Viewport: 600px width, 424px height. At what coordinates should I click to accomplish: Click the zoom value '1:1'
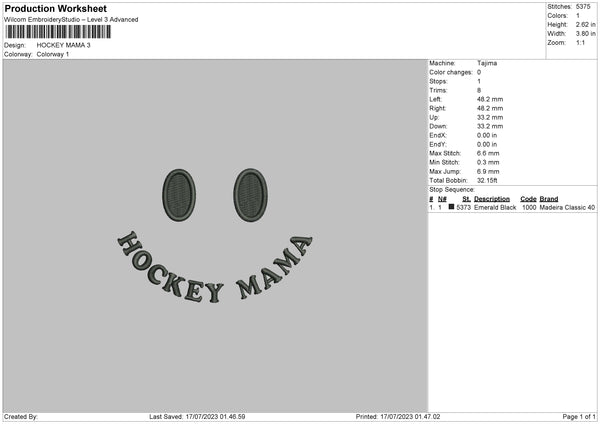click(x=580, y=43)
